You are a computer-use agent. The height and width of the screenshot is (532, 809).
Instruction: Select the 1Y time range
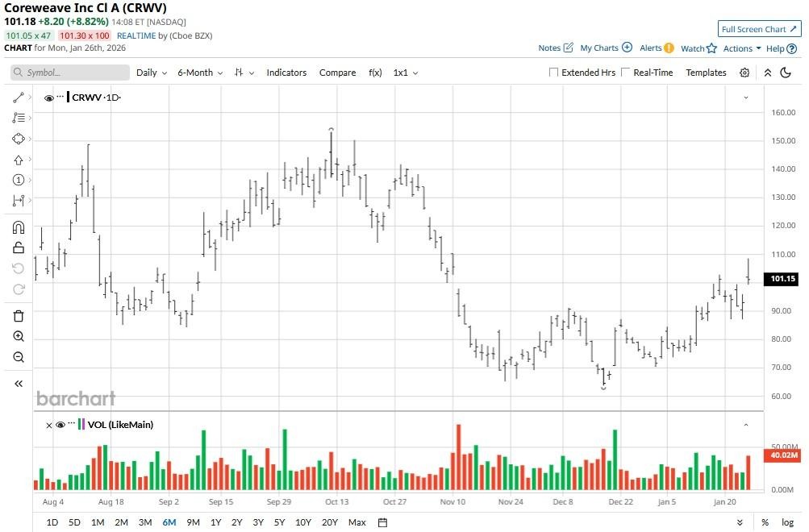tap(215, 522)
